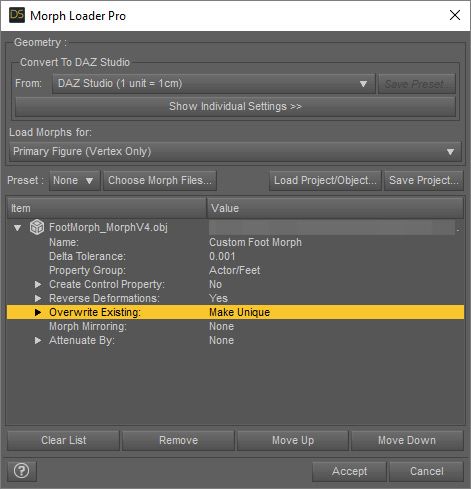Open the Load Morphs for dropdown
The image size is (471, 489).
pyautogui.click(x=235, y=152)
